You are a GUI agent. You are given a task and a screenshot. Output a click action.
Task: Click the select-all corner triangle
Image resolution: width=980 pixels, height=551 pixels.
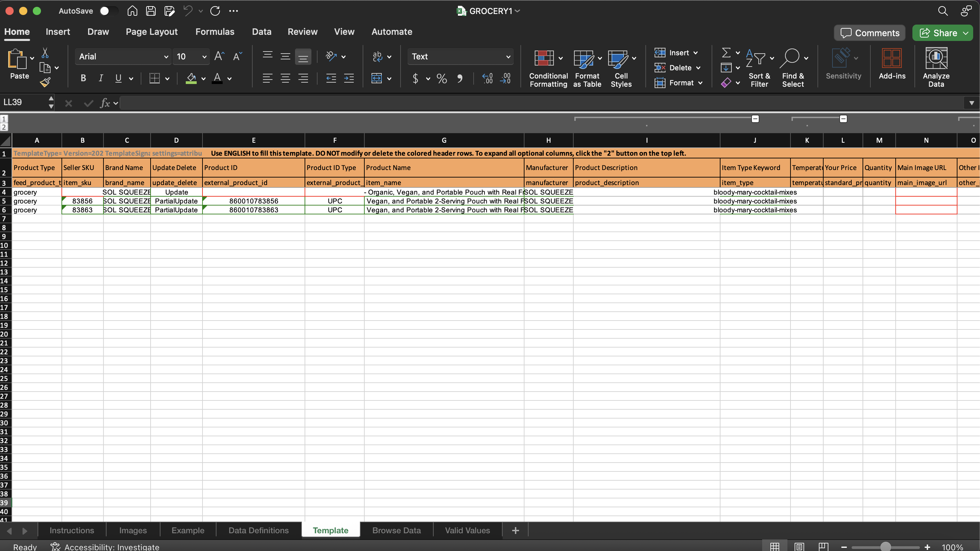tap(6, 141)
